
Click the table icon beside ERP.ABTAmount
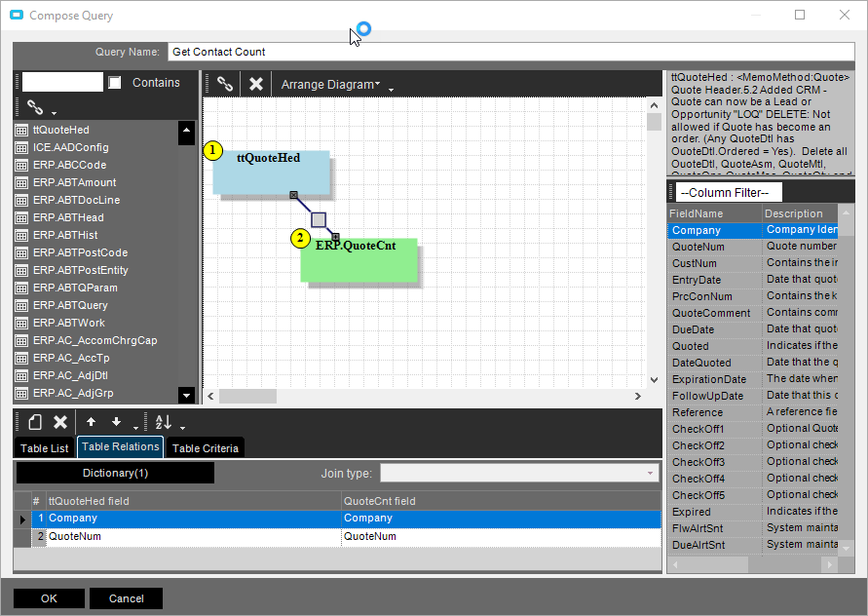pyautogui.click(x=21, y=183)
